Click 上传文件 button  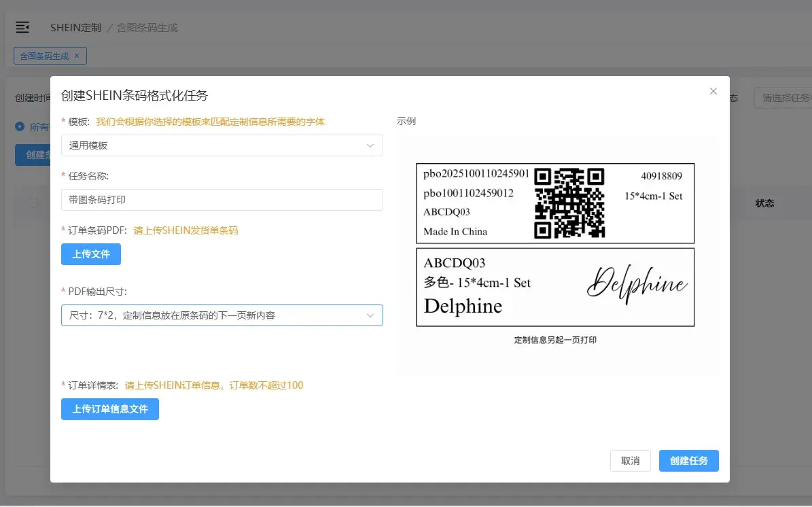pos(91,254)
